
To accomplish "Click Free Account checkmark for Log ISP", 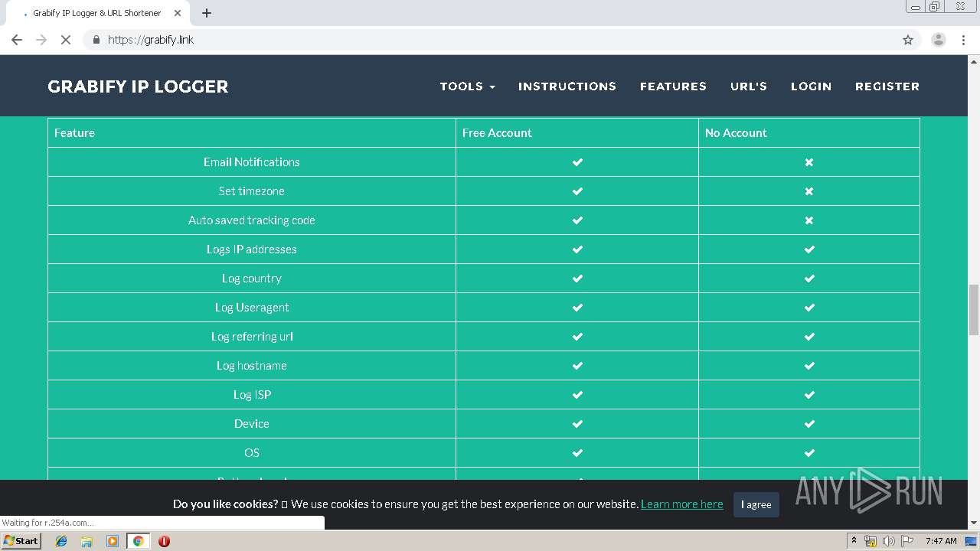I will point(578,395).
